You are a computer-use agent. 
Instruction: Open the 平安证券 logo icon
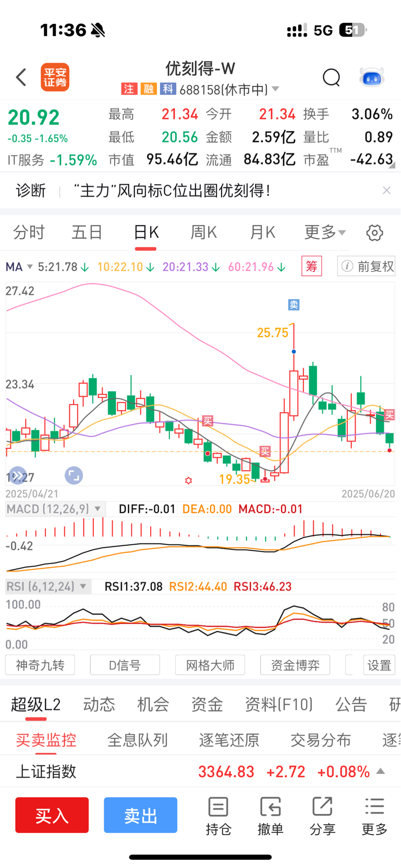55,77
